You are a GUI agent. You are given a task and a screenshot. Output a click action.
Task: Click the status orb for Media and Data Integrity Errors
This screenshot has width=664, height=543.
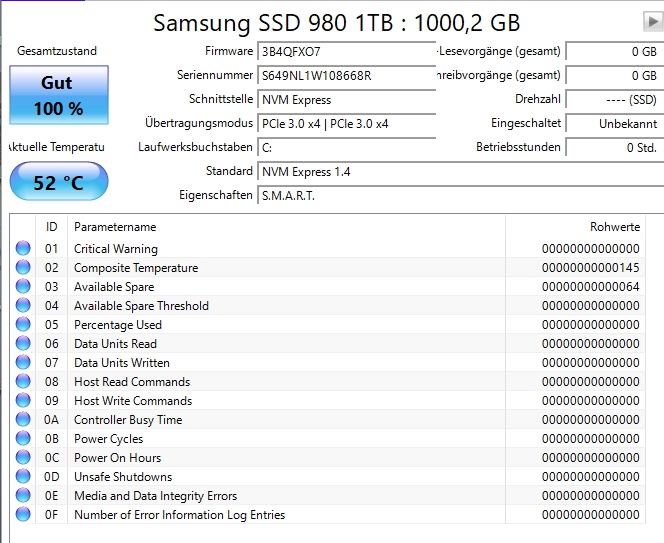[23, 496]
